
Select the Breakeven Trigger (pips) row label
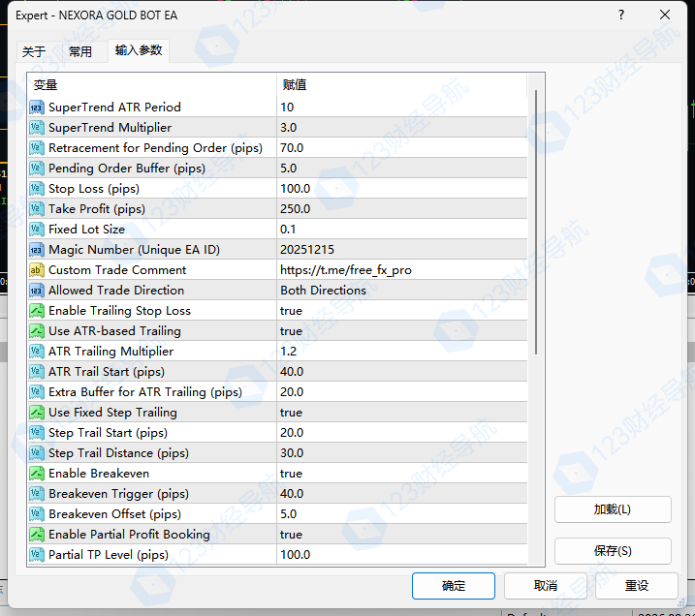[118, 494]
